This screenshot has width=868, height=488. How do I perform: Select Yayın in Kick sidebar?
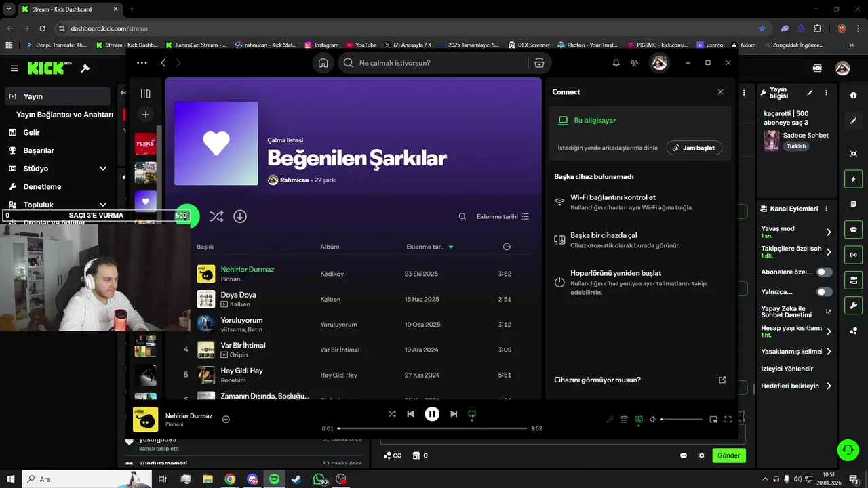tap(58, 96)
